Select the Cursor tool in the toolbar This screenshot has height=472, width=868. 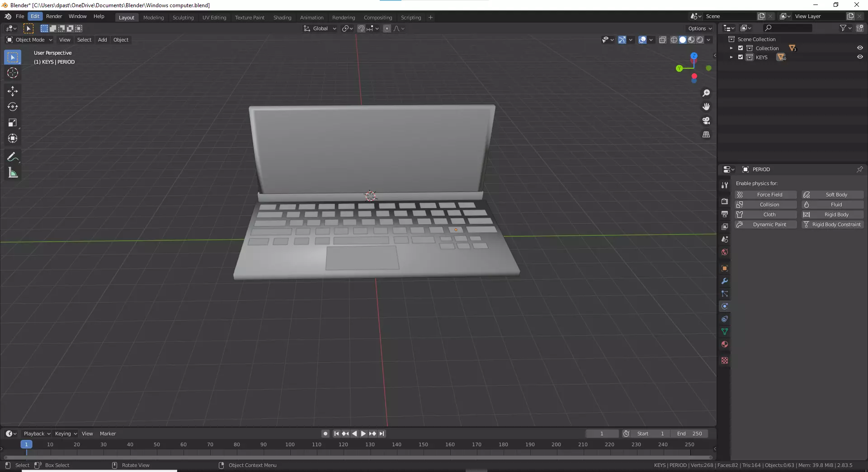[x=13, y=73]
